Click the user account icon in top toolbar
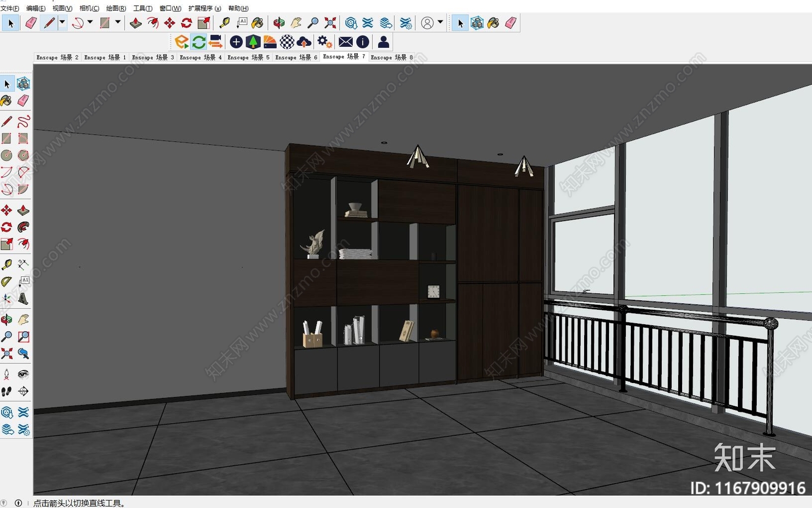Viewport: 812px width, 508px height. pos(428,23)
